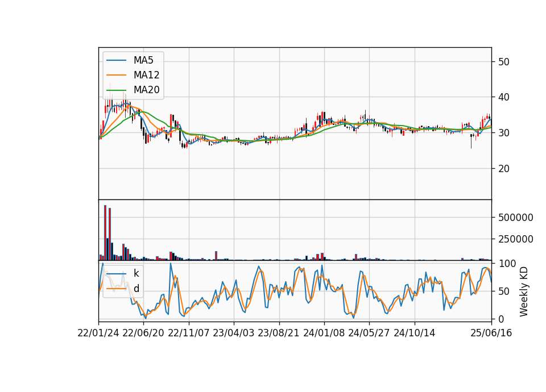Click the price axis value 30
Screen dimensions: 546x392
coord(504,133)
